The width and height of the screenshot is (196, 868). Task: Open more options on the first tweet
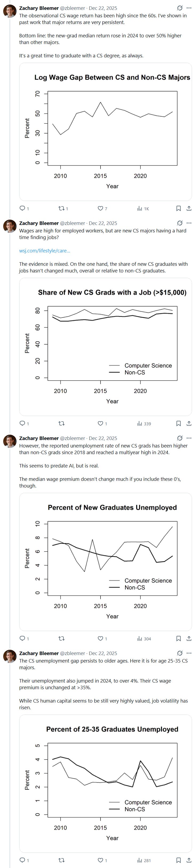pyautogui.click(x=189, y=8)
